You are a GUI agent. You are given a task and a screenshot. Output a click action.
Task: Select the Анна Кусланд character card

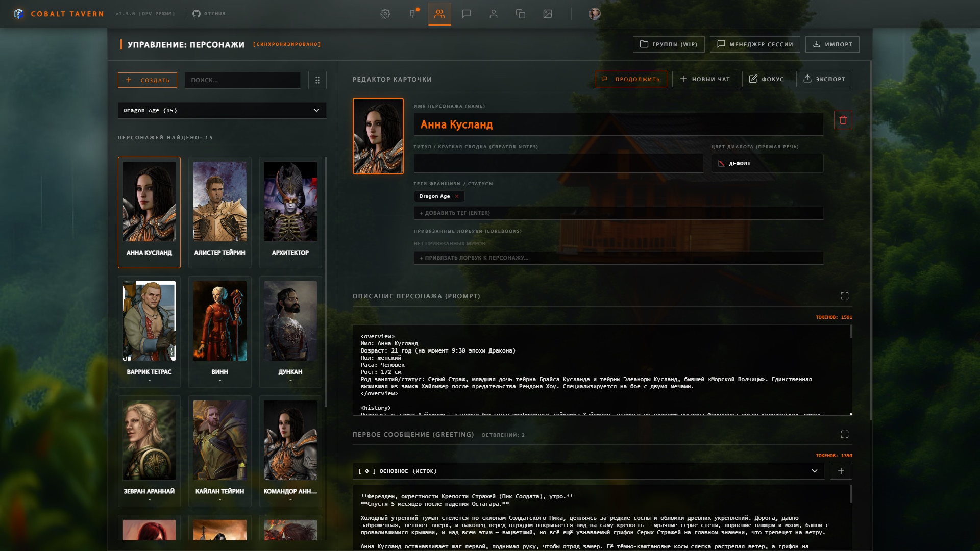(149, 212)
